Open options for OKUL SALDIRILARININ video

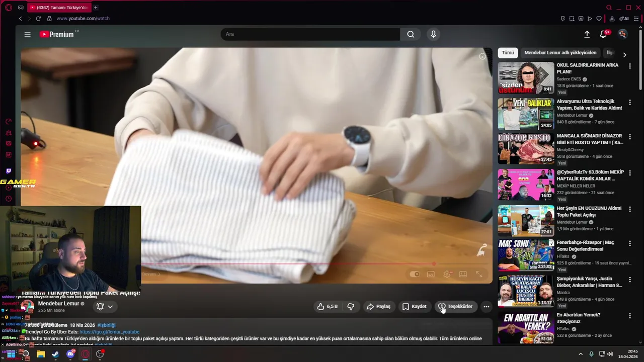629,66
